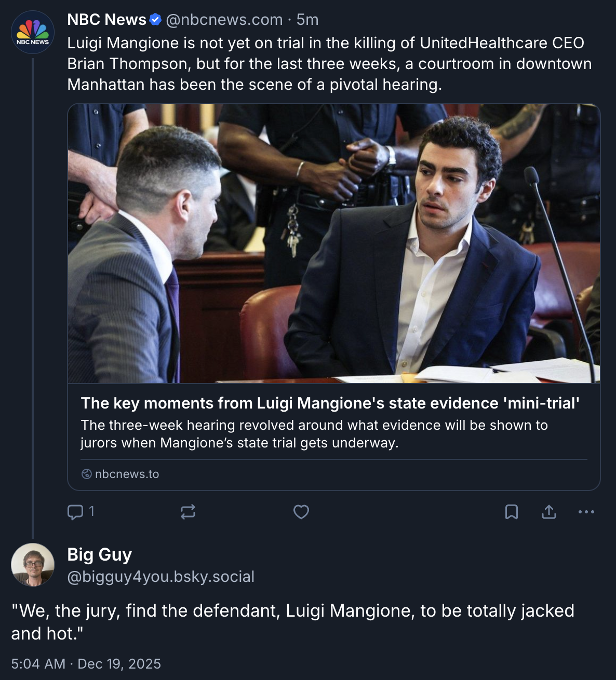Bookmark the NBC News post

(512, 512)
